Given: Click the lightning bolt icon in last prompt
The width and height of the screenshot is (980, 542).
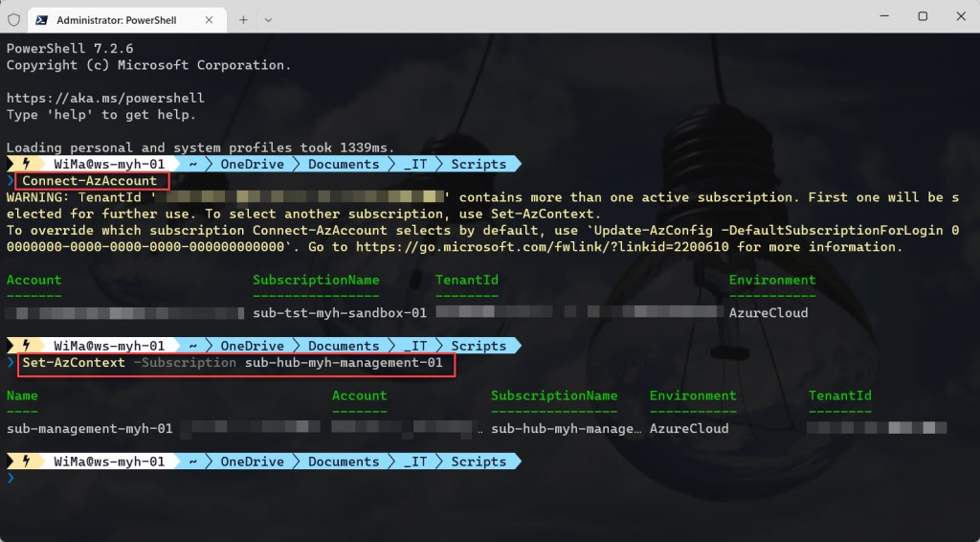Looking at the screenshot, I should pos(25,462).
